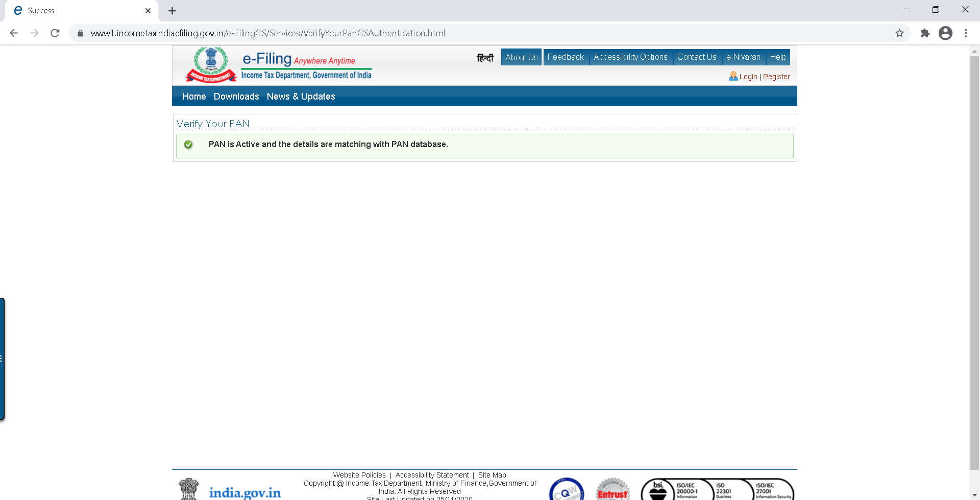Click the address bar URL
Screen dimensions: 980x500
(x=268, y=33)
